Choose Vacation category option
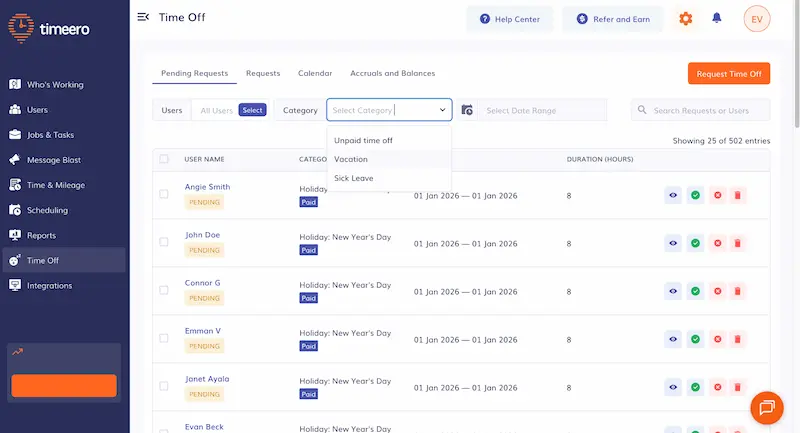This screenshot has width=800, height=433. 389,159
